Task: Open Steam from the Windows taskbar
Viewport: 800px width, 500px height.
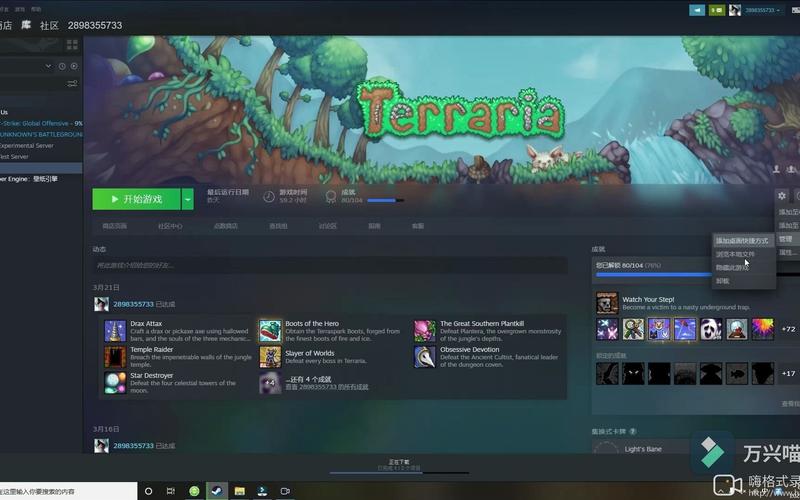Action: coord(216,491)
